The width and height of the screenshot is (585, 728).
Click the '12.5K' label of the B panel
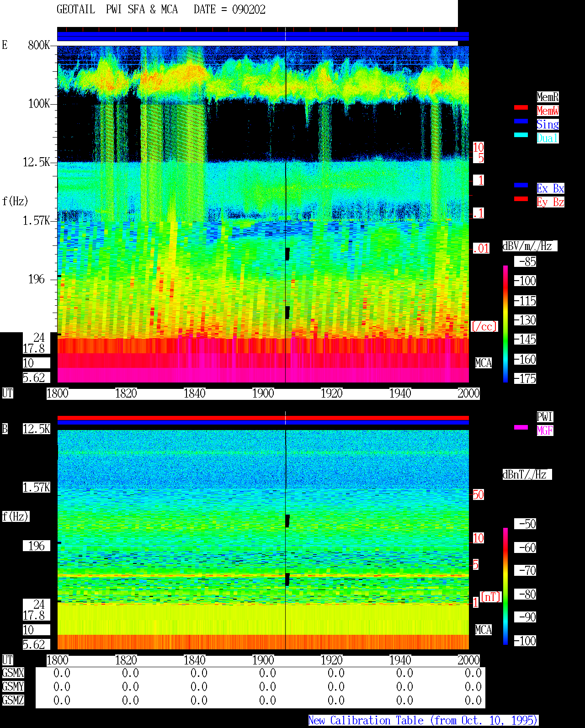coord(37,429)
